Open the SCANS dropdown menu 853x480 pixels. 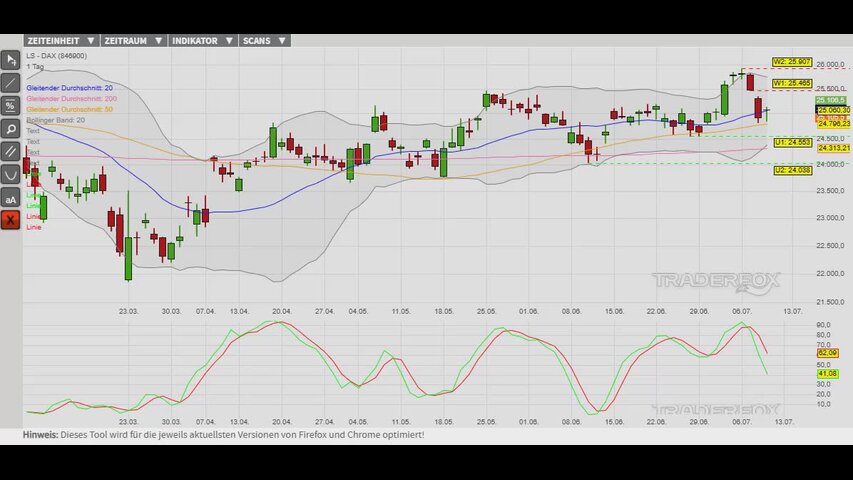coord(264,41)
